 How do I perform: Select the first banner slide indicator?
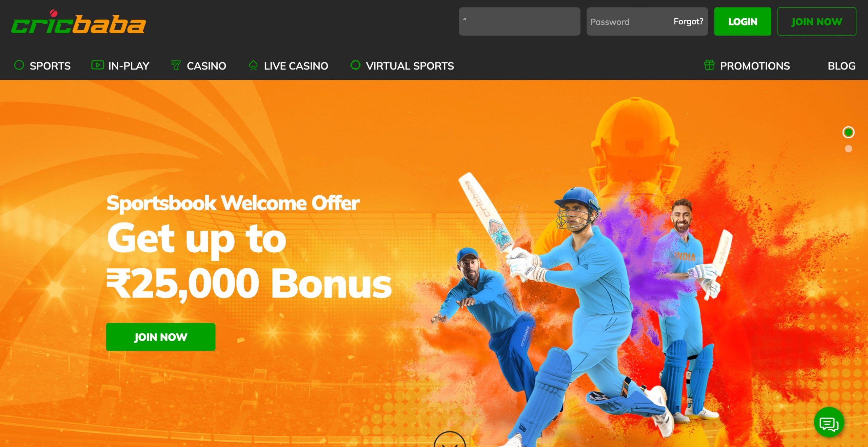(848, 132)
